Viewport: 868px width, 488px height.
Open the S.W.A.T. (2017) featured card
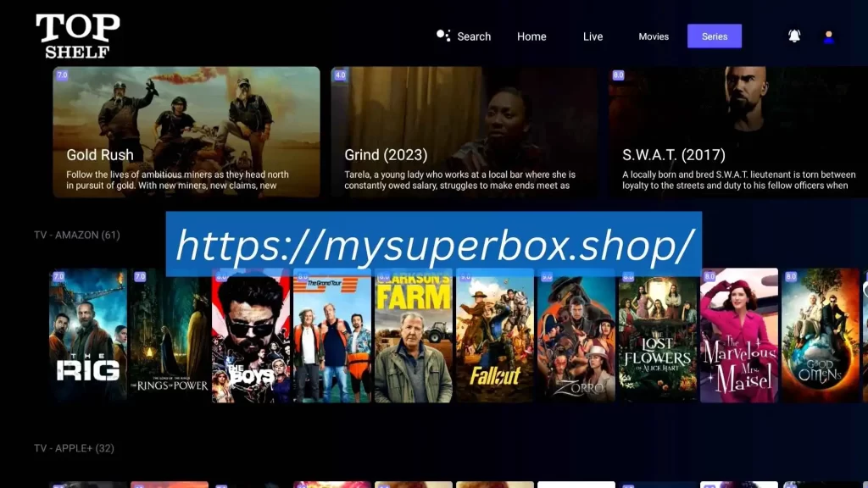click(x=737, y=132)
